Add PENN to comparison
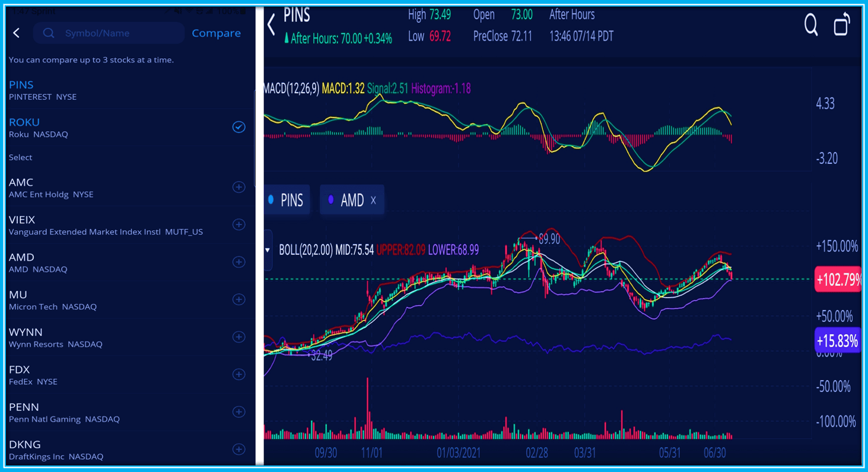This screenshot has width=868, height=472. coord(239,411)
